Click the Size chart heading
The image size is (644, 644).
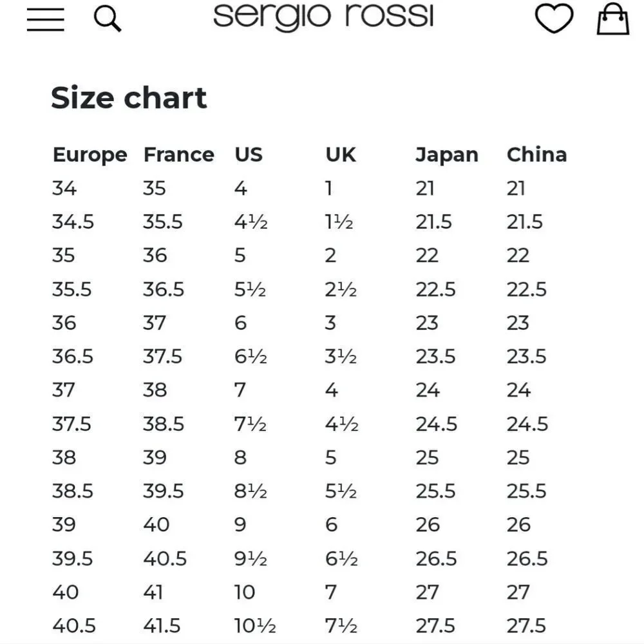click(129, 98)
